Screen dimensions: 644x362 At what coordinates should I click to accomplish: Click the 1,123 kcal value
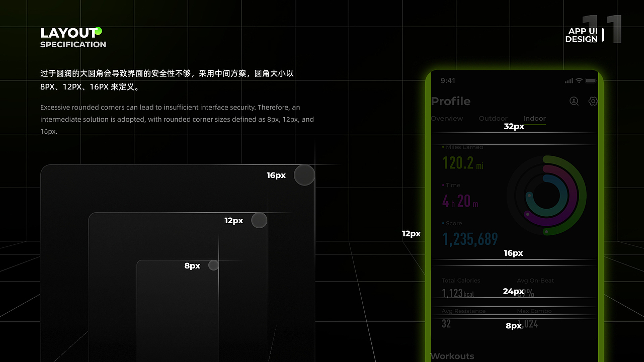tap(458, 293)
